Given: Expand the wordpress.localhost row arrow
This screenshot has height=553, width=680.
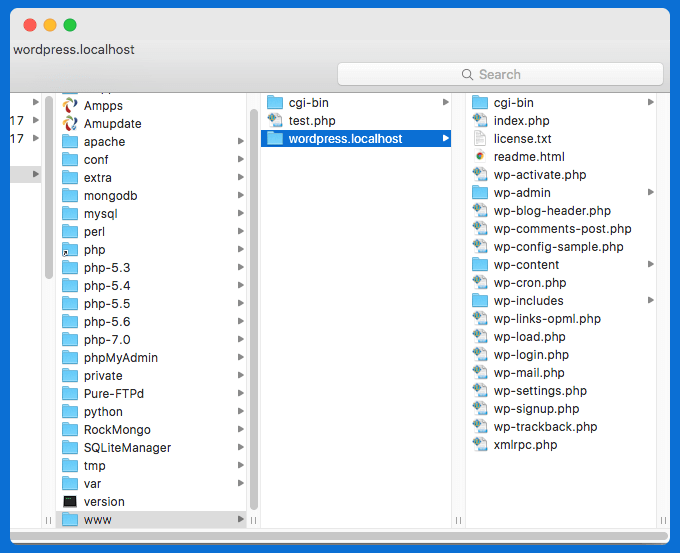Looking at the screenshot, I should (445, 138).
